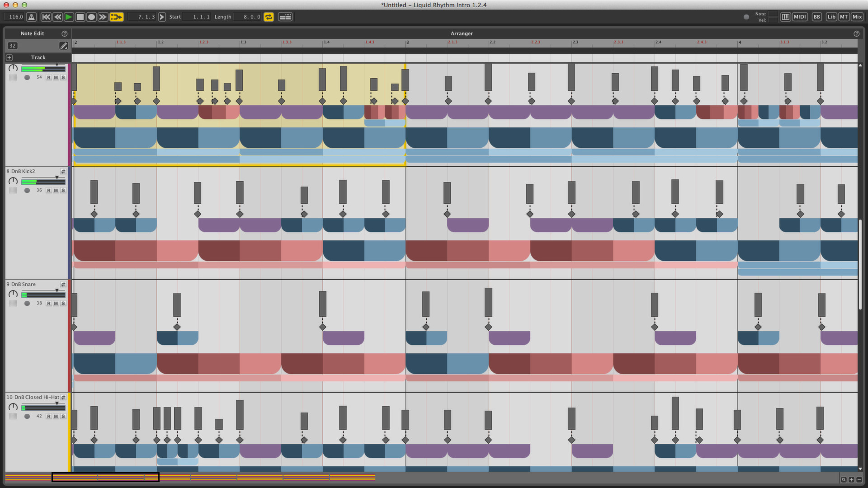Click the metronome icon in the toolbar
The height and width of the screenshot is (488, 868).
(x=30, y=16)
